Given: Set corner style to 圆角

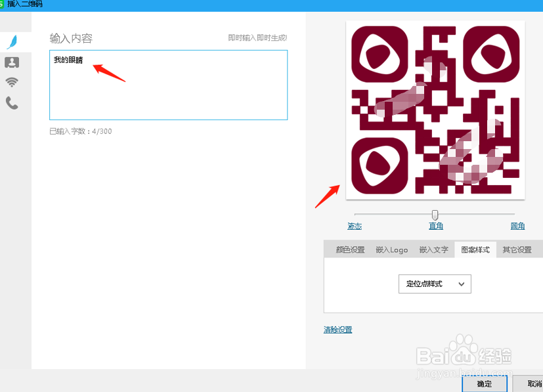Looking at the screenshot, I should pos(517,226).
